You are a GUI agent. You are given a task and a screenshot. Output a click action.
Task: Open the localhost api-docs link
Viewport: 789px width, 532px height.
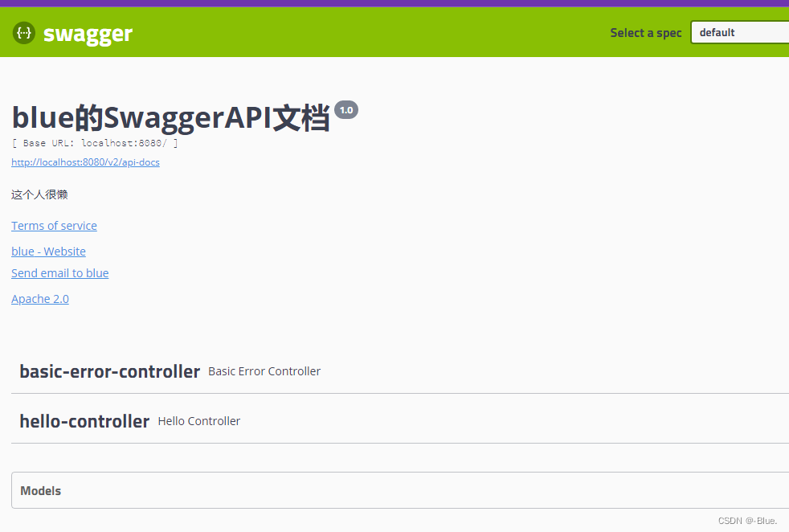[x=85, y=162]
